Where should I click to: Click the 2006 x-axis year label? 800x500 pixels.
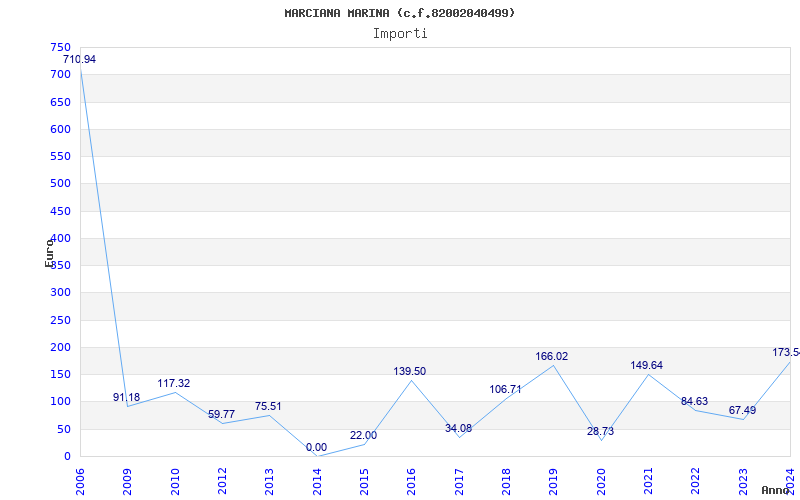coord(81,482)
